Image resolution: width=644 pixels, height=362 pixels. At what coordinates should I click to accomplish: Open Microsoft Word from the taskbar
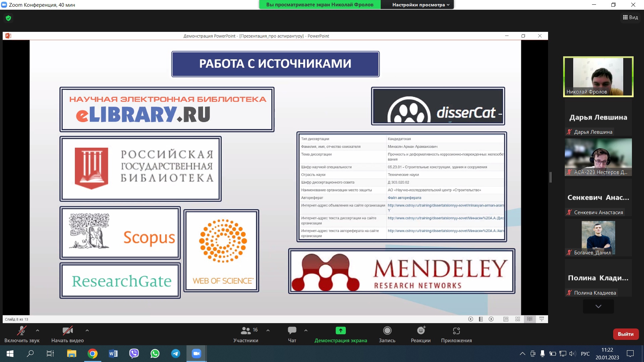click(x=113, y=354)
